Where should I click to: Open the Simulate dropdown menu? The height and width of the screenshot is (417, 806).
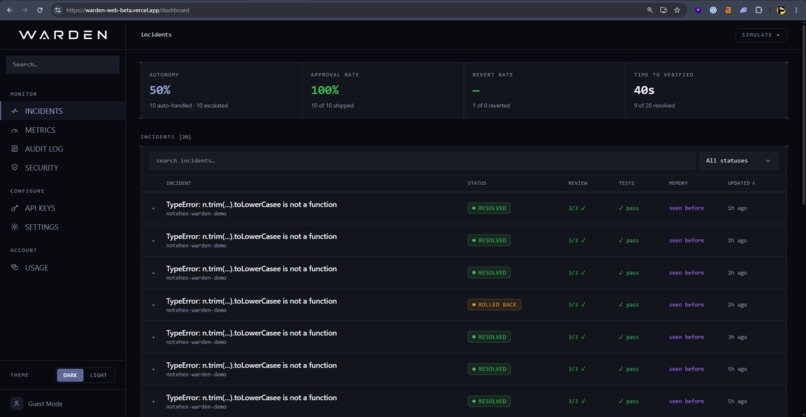[761, 35]
